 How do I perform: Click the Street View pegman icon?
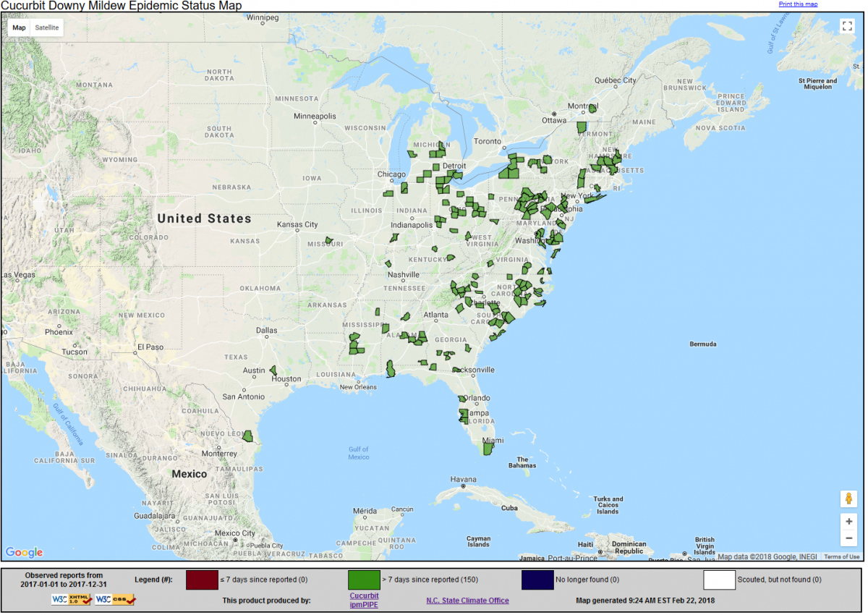point(848,499)
